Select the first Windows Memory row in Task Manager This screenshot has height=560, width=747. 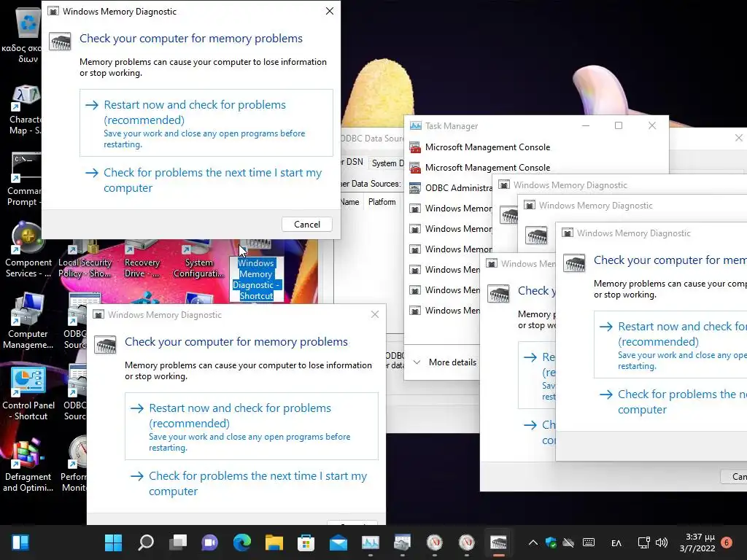click(449, 209)
